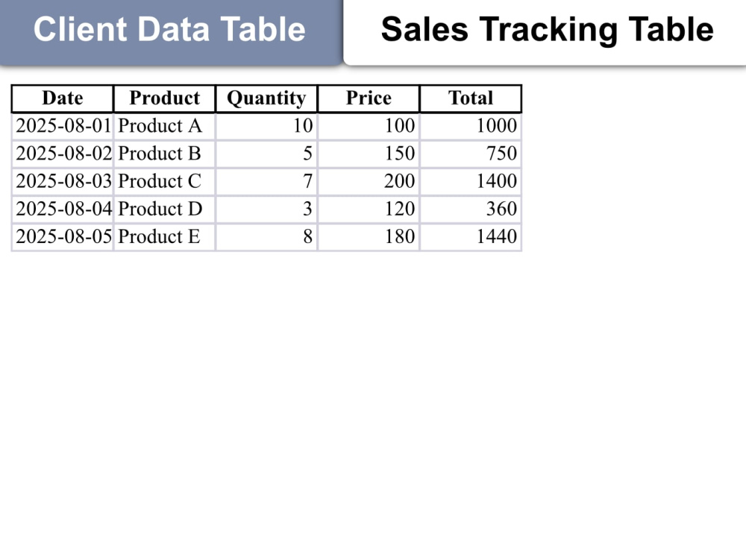Select the Price column header

click(x=369, y=98)
